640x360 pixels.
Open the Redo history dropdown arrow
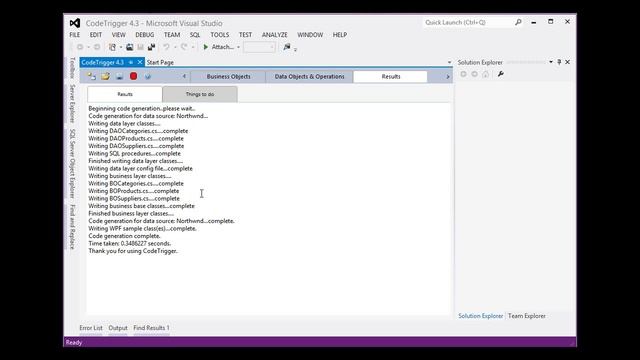[193, 47]
